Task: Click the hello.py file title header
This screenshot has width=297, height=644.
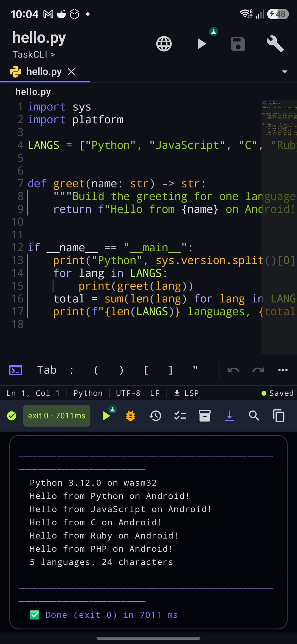Action: click(x=39, y=38)
